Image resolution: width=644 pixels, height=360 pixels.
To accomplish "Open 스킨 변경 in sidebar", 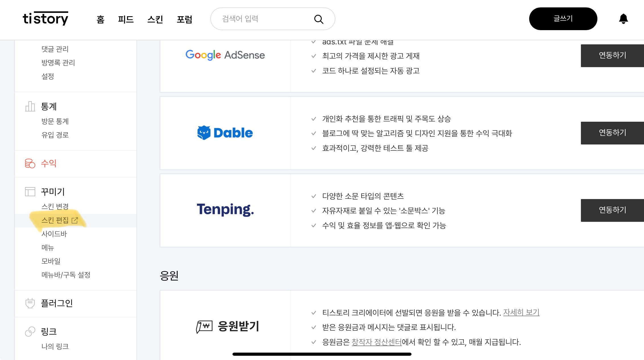I will (55, 206).
